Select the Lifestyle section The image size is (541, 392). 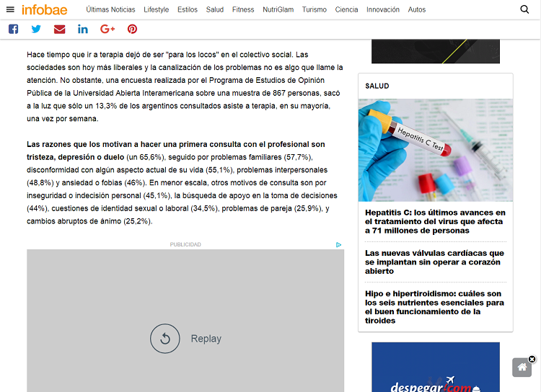tap(156, 9)
